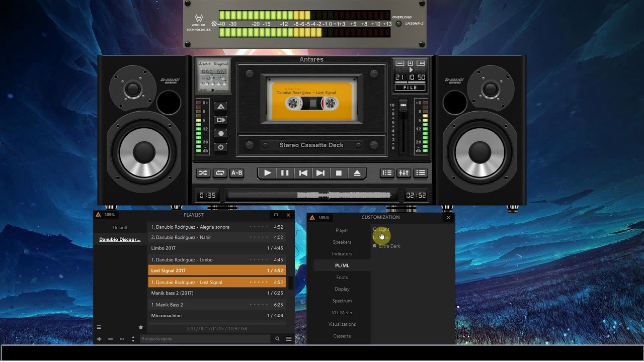
Task: Add files with the plus icon
Action: [99, 339]
